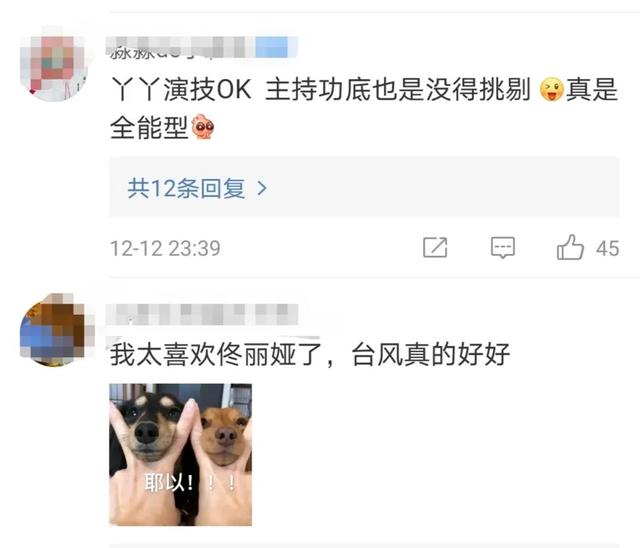
Task: Open the comment reply bubble icon
Action: 502,247
